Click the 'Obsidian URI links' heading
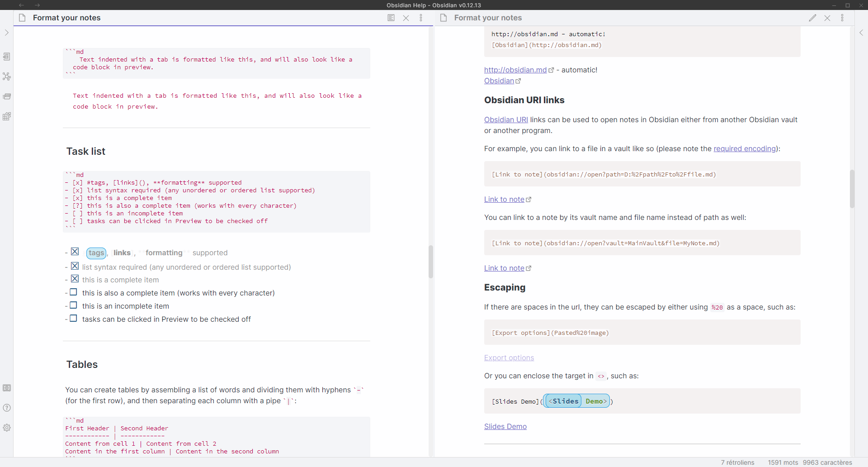 click(524, 100)
